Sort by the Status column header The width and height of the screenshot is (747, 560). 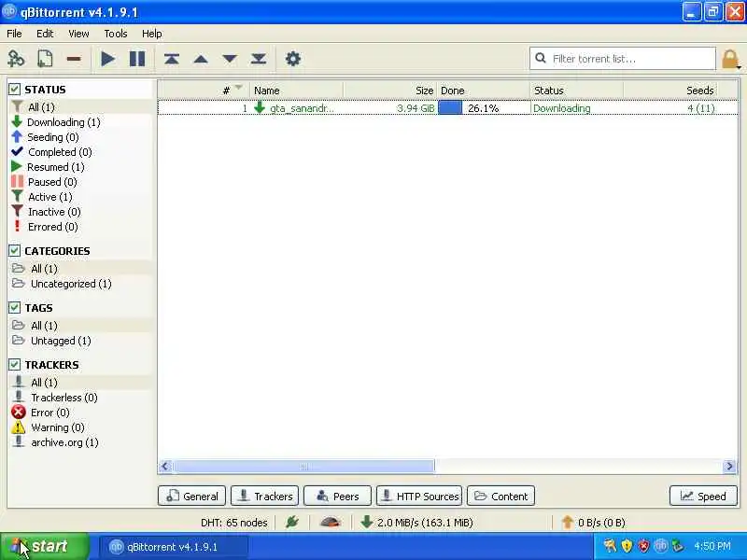click(x=576, y=90)
